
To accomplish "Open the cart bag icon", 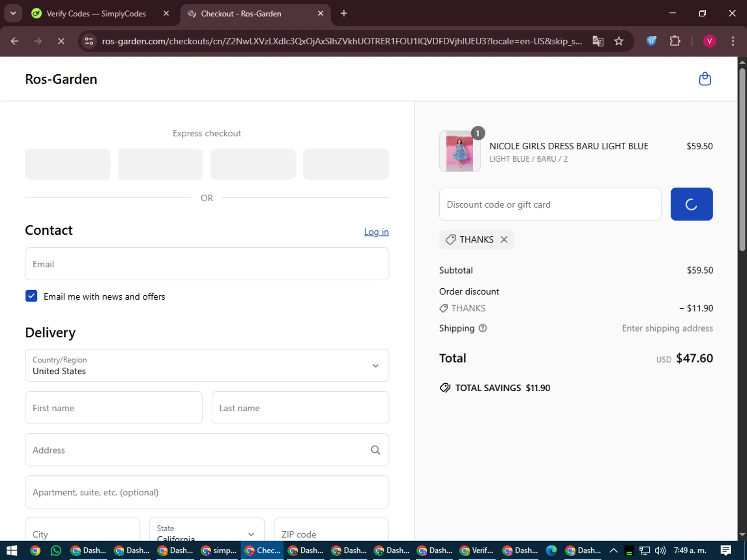I will pyautogui.click(x=705, y=79).
